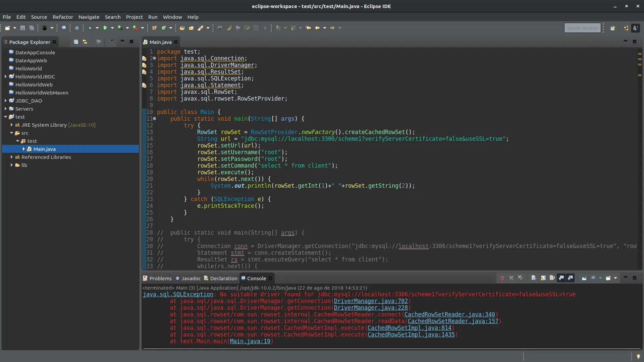Click Collapse All in Package Explorer
Viewport: 644px width, 362px height.
click(76, 42)
